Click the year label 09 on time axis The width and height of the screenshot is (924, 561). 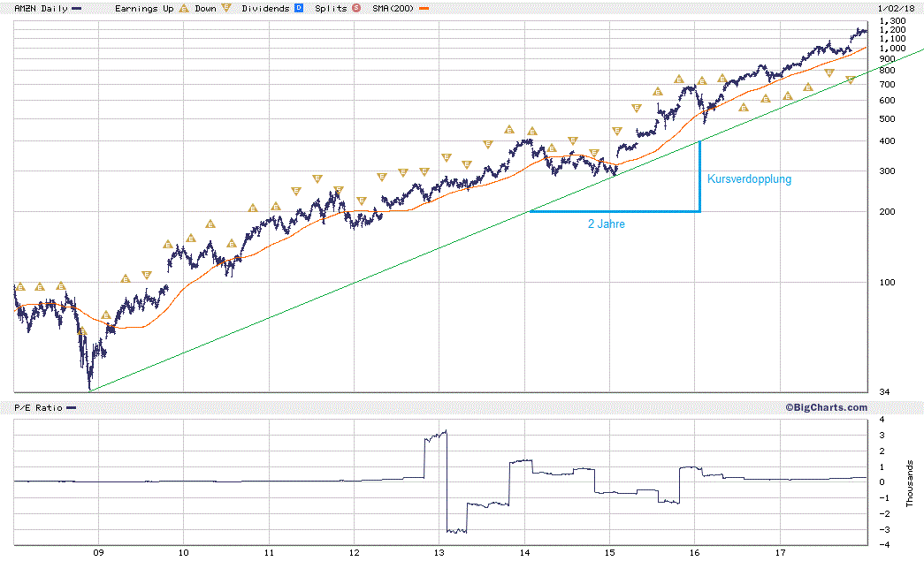pyautogui.click(x=98, y=552)
